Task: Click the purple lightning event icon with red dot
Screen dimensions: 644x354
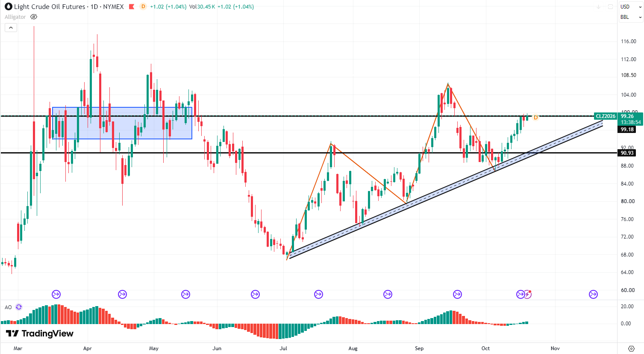Action: pos(528,294)
